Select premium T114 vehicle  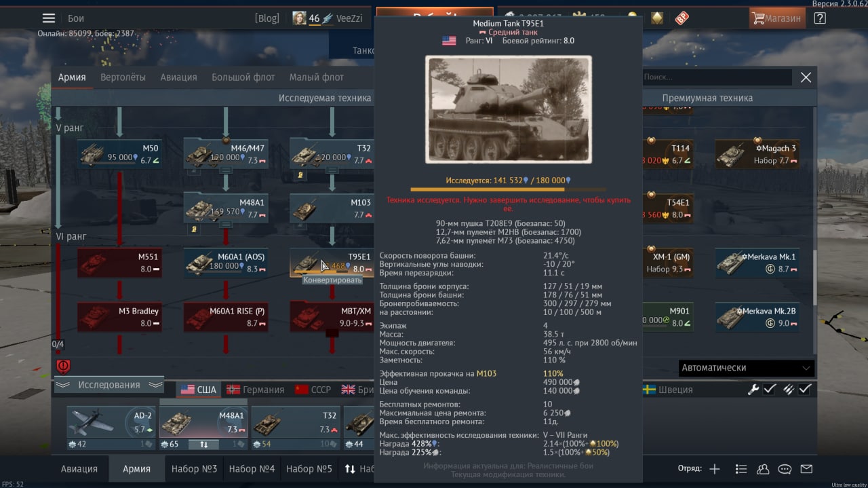(x=668, y=154)
